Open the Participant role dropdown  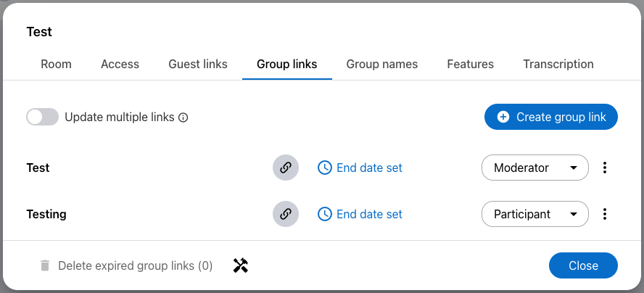coord(534,214)
